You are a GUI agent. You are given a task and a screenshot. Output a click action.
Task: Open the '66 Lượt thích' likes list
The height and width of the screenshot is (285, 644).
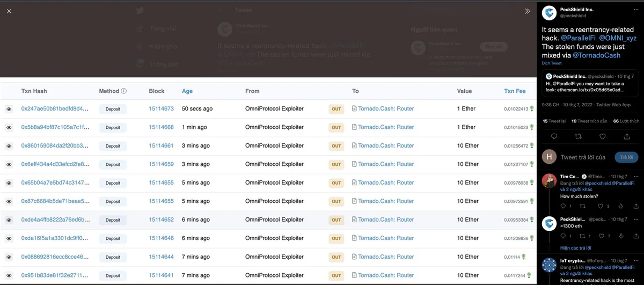626,121
